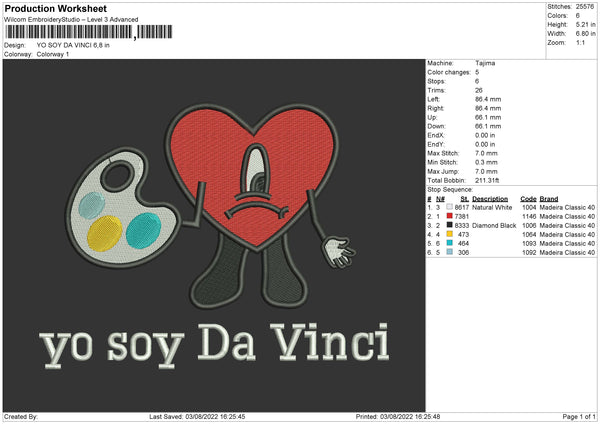
Task: Click stitch count 306 in stop row 6
Action: tap(463, 252)
